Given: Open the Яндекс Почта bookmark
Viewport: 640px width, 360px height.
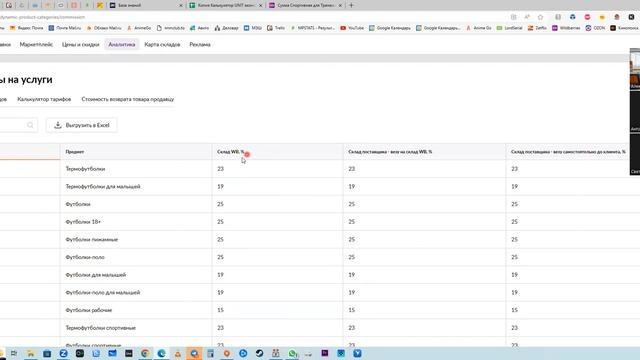Looking at the screenshot, I should point(27,28).
